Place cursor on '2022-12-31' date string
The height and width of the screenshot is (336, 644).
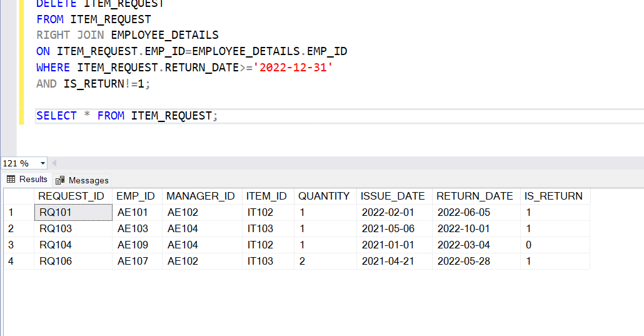(293, 68)
